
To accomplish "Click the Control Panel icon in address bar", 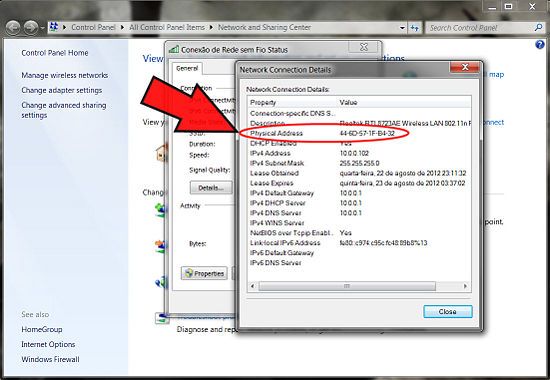I will coord(54,27).
